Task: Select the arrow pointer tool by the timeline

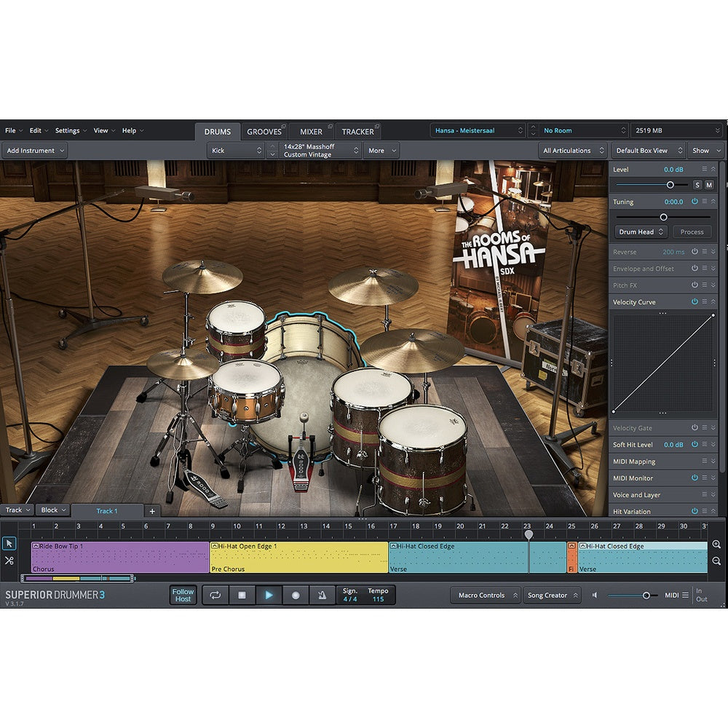Action: (x=9, y=544)
